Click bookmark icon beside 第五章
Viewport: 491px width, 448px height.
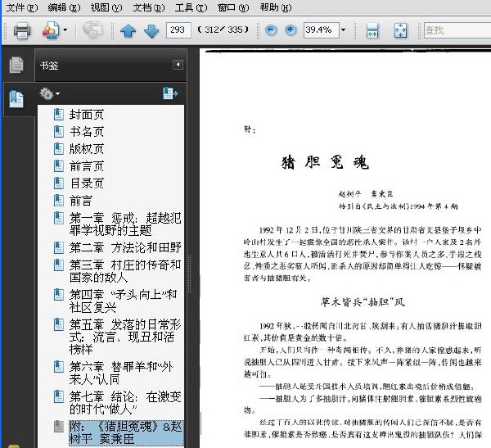tap(59, 324)
